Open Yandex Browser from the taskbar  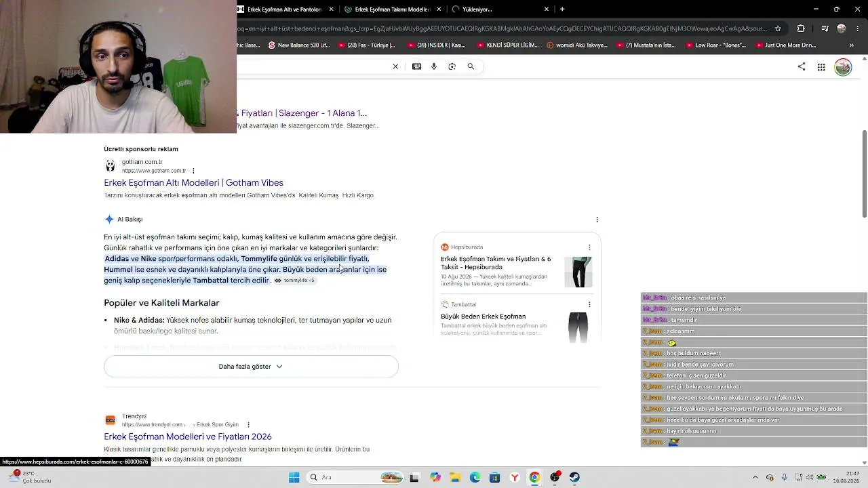click(515, 477)
